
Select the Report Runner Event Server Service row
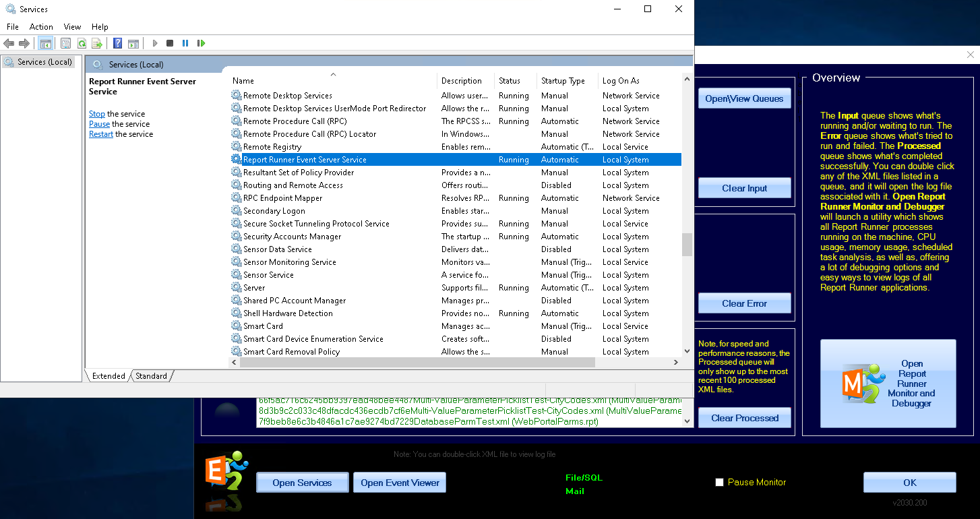pyautogui.click(x=456, y=160)
